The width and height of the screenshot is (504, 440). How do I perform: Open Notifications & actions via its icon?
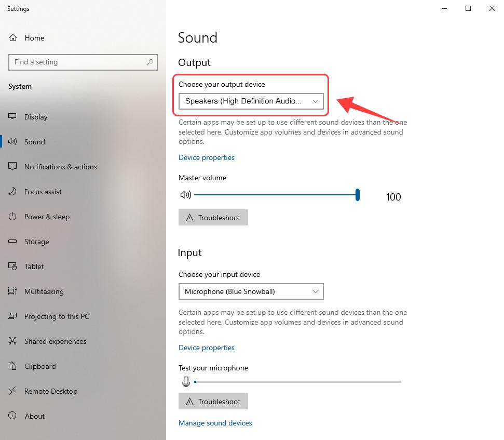pos(11,167)
